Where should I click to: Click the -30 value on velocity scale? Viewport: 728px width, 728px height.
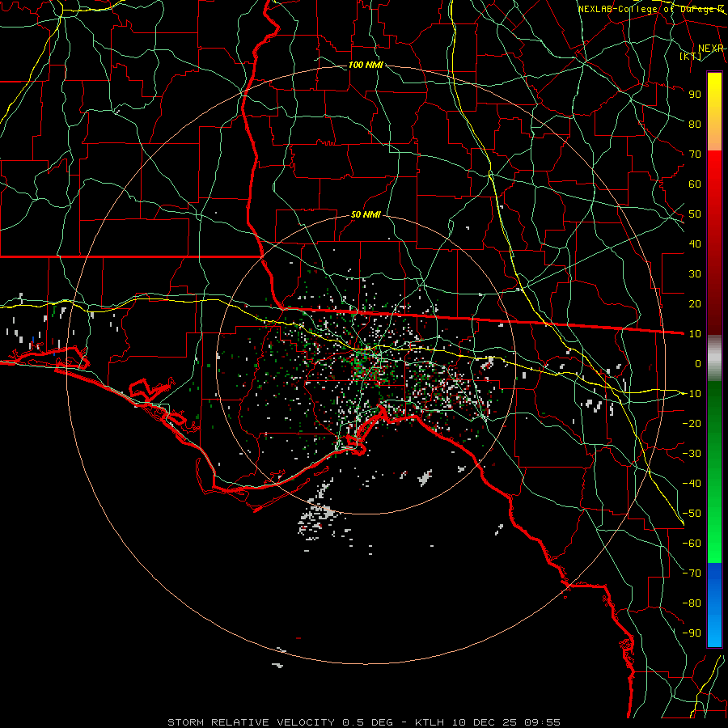[692, 454]
